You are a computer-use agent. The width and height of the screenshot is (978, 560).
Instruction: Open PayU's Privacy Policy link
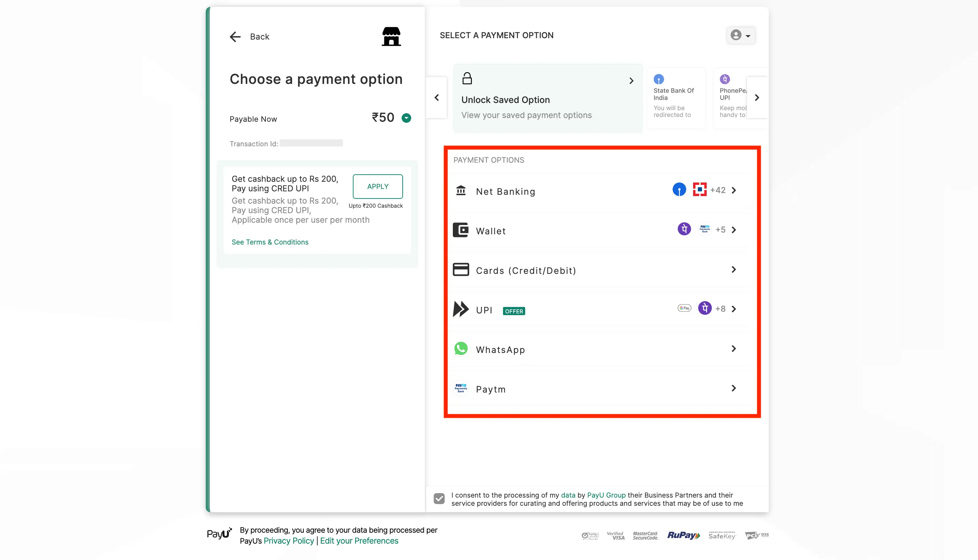point(289,541)
